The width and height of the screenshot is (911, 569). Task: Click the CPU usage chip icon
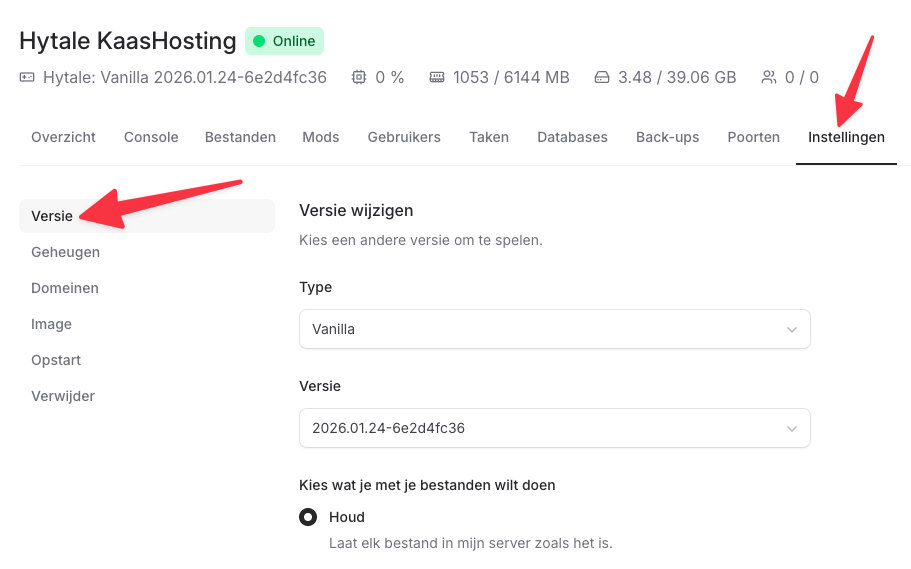click(359, 77)
